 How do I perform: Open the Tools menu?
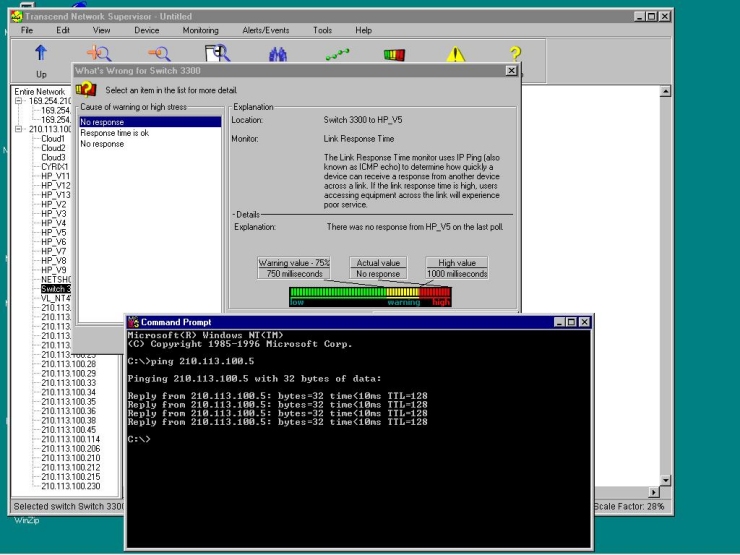tap(322, 30)
